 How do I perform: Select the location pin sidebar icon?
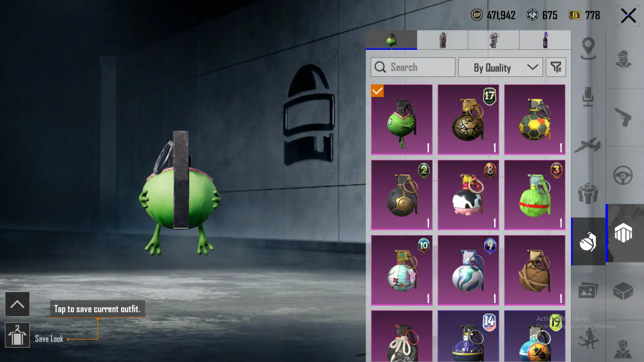pyautogui.click(x=588, y=49)
